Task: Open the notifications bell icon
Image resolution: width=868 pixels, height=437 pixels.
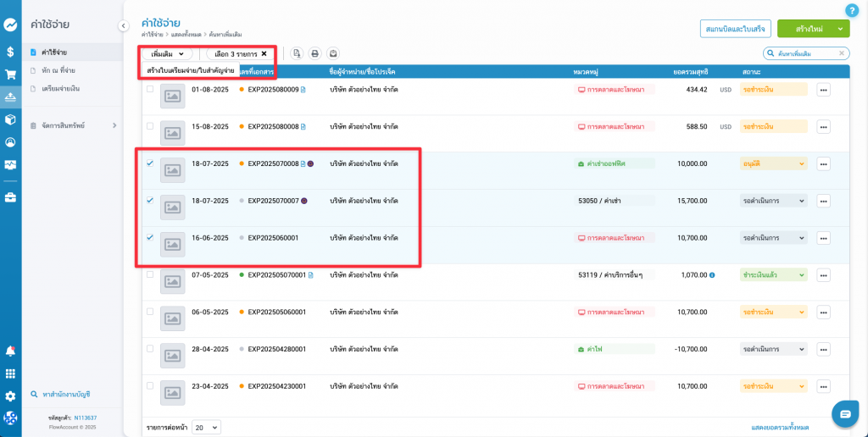Action: tap(10, 351)
